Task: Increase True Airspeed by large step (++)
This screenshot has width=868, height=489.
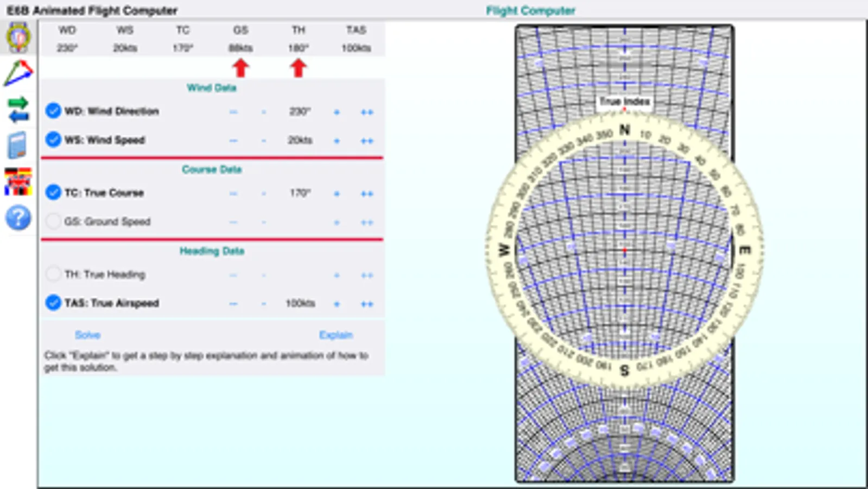Action: 367,304
